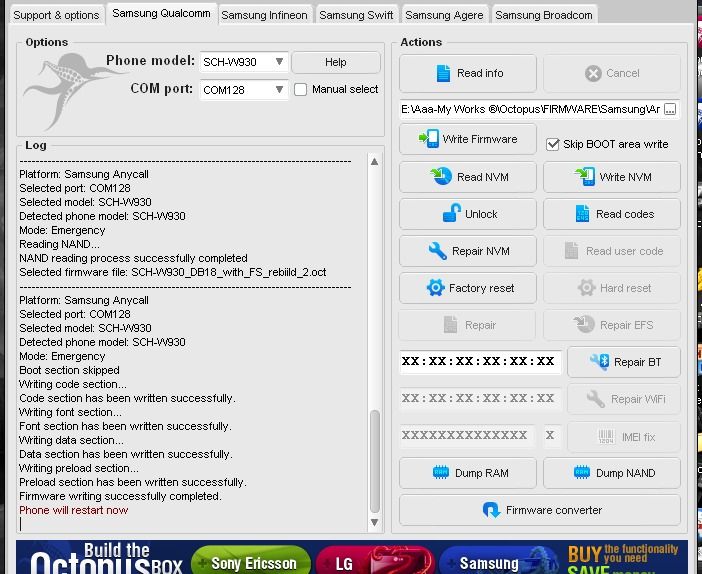Click the Help button
The width and height of the screenshot is (702, 574).
pyautogui.click(x=336, y=62)
